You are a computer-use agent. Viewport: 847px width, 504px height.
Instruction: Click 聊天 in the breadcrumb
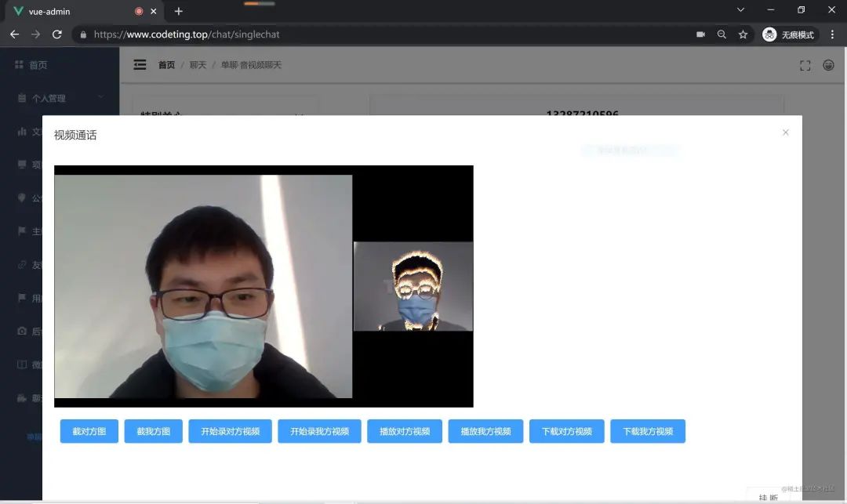click(x=198, y=65)
